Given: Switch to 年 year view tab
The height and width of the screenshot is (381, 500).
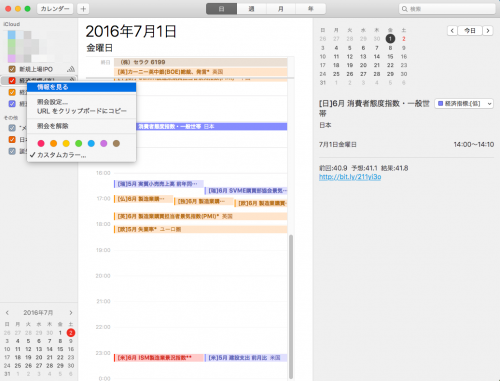Looking at the screenshot, I should 310,9.
